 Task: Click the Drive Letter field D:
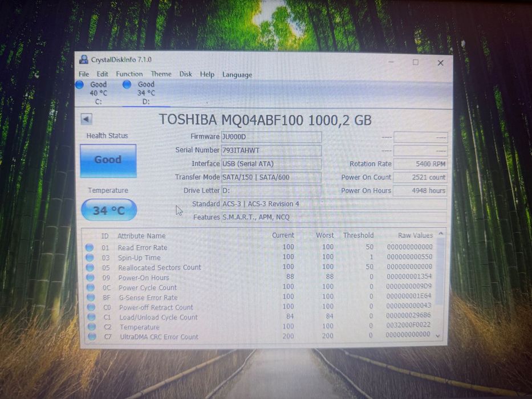(271, 191)
